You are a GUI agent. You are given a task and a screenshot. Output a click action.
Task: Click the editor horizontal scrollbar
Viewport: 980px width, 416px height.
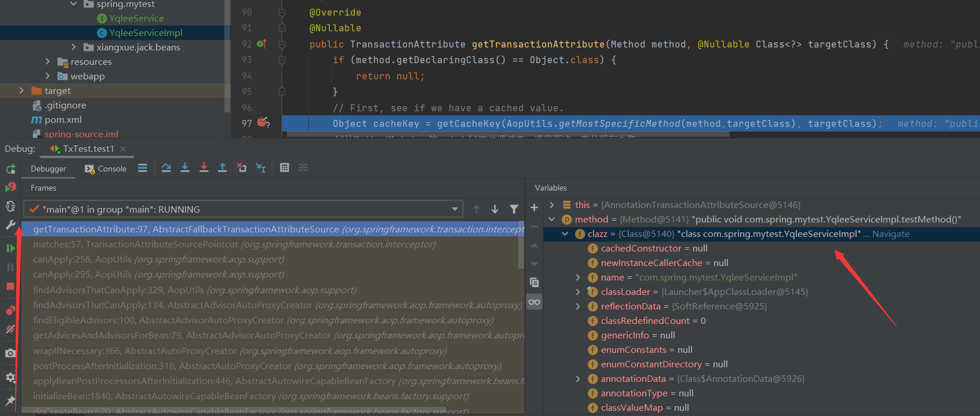[508, 134]
